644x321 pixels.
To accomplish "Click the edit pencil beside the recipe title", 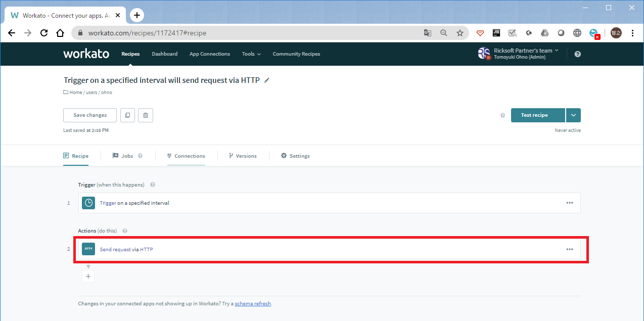I will [267, 80].
